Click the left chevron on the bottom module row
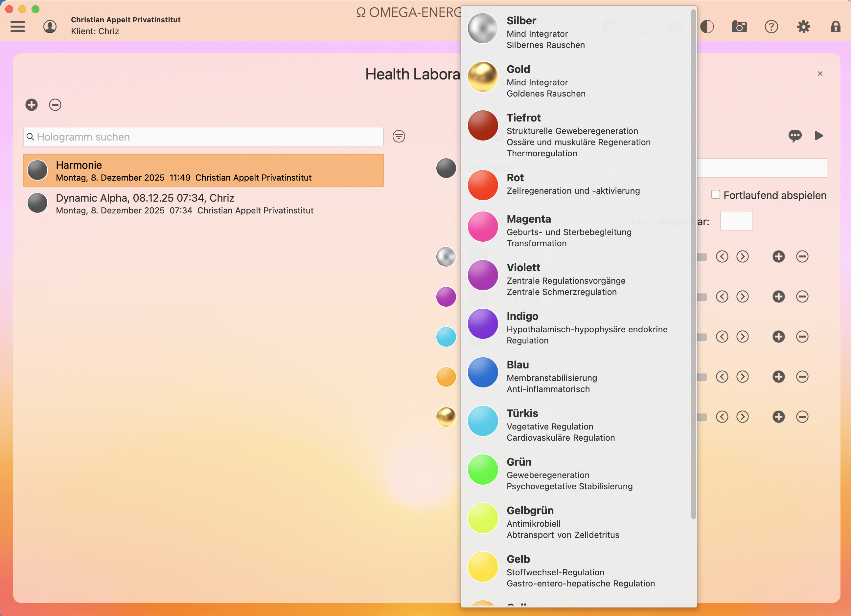The height and width of the screenshot is (616, 851). [x=722, y=417]
